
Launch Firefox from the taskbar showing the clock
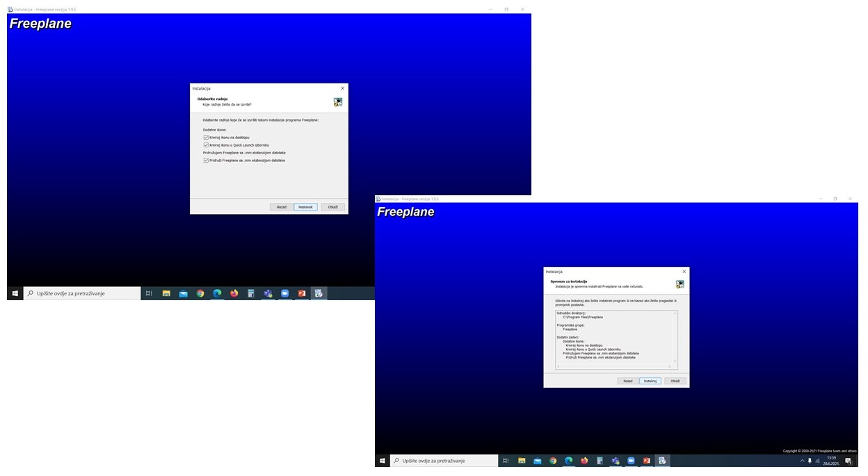pyautogui.click(x=584, y=461)
